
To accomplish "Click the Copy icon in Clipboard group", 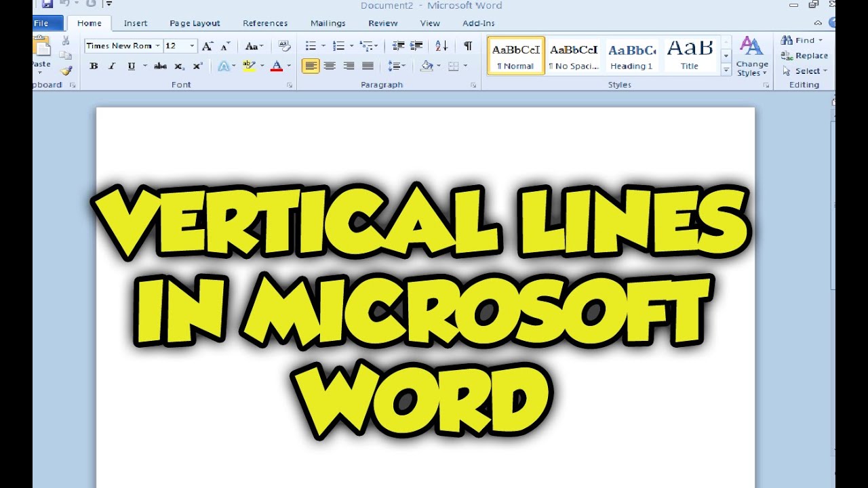I will pyautogui.click(x=66, y=56).
